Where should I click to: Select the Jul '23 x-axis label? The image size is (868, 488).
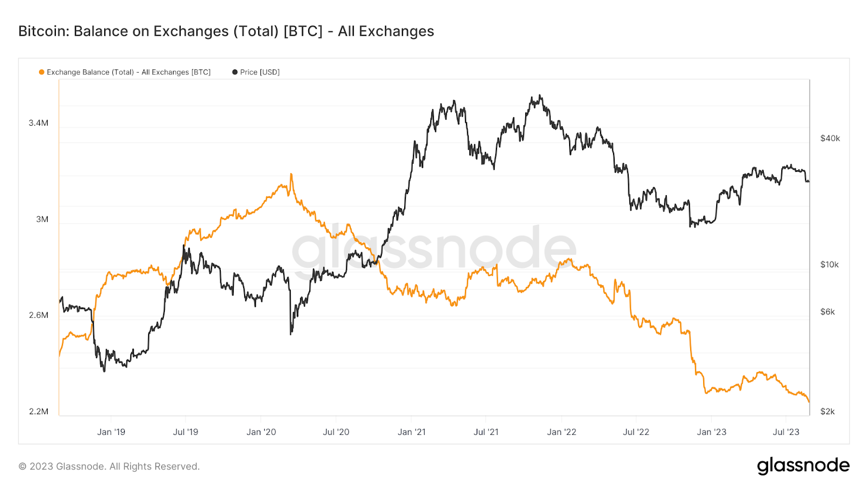pos(786,432)
